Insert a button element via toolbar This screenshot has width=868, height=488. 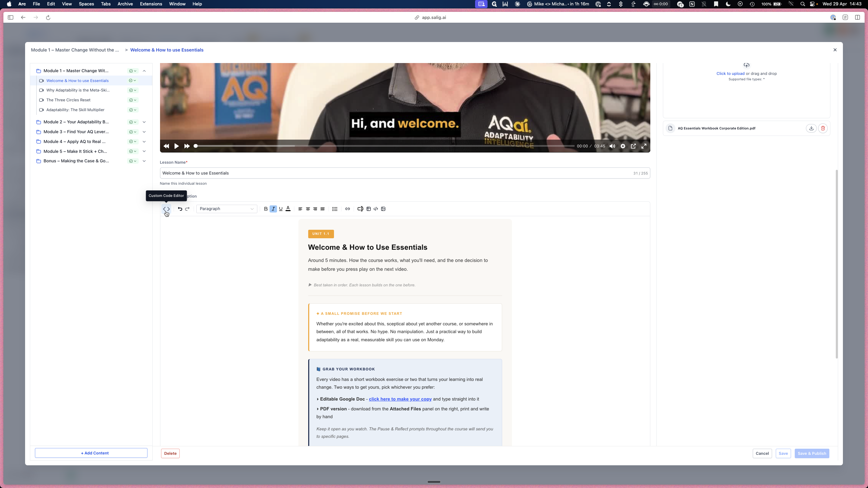coord(360,209)
